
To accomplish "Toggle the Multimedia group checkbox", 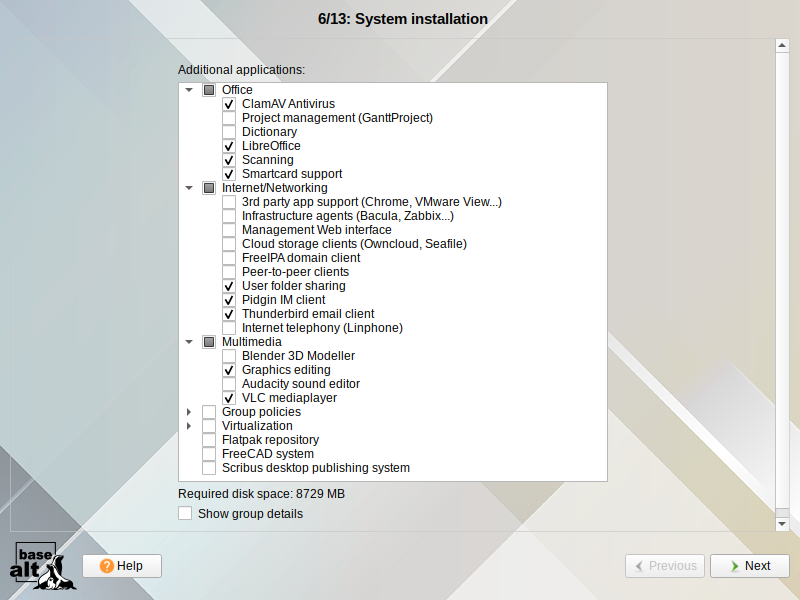I will coord(209,342).
